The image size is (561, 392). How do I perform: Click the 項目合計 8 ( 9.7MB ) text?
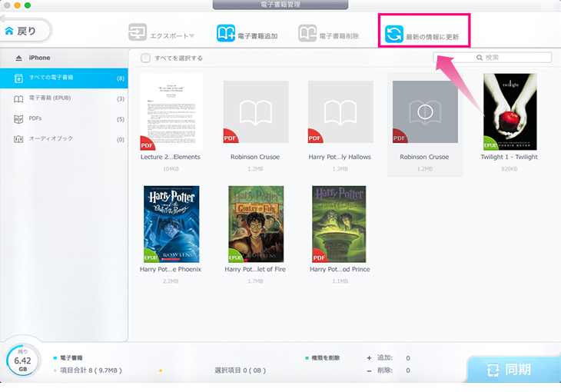[x=91, y=370]
